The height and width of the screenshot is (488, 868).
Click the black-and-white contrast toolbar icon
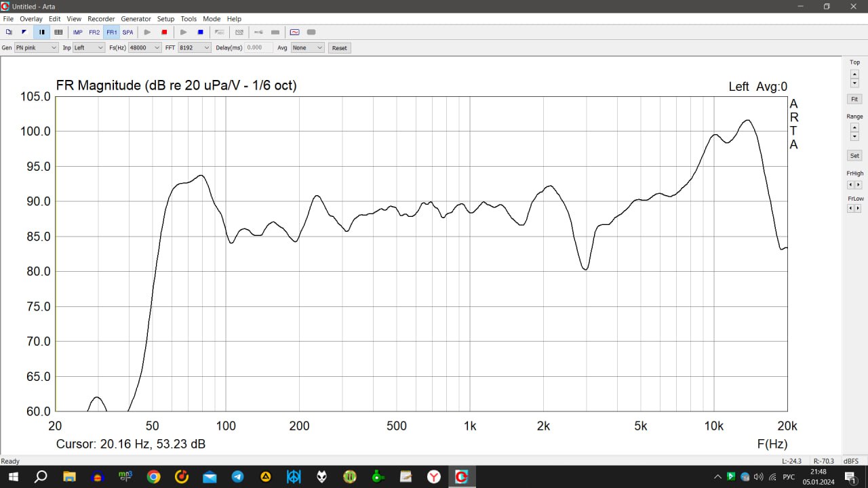pos(24,32)
